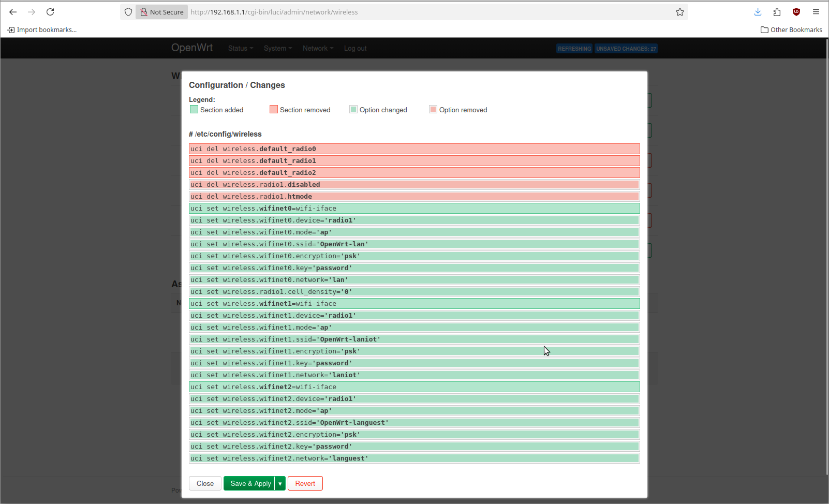Open the downloads panel icon
Screen dimensions: 829x504
click(x=758, y=12)
